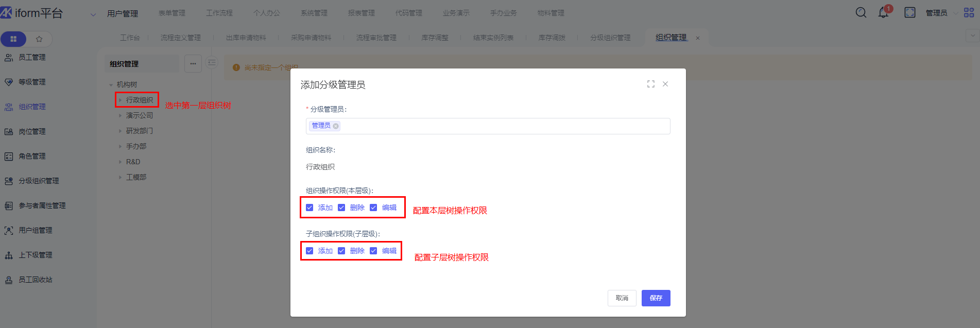The height and width of the screenshot is (328, 980).
Task: Open 岗位管理 in the sidebar
Action: (32, 132)
